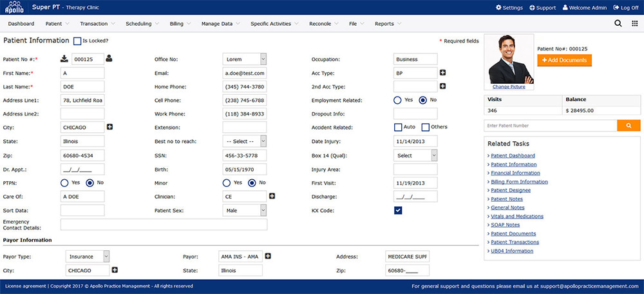Click the plus icon beside Acc Type
Image resolution: width=644 pixels, height=294 pixels.
pyautogui.click(x=443, y=73)
